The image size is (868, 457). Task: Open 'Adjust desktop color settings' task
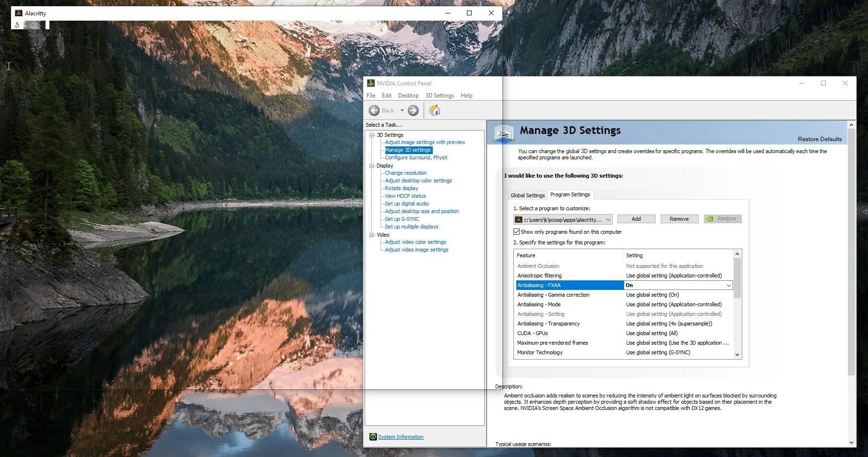coord(418,180)
